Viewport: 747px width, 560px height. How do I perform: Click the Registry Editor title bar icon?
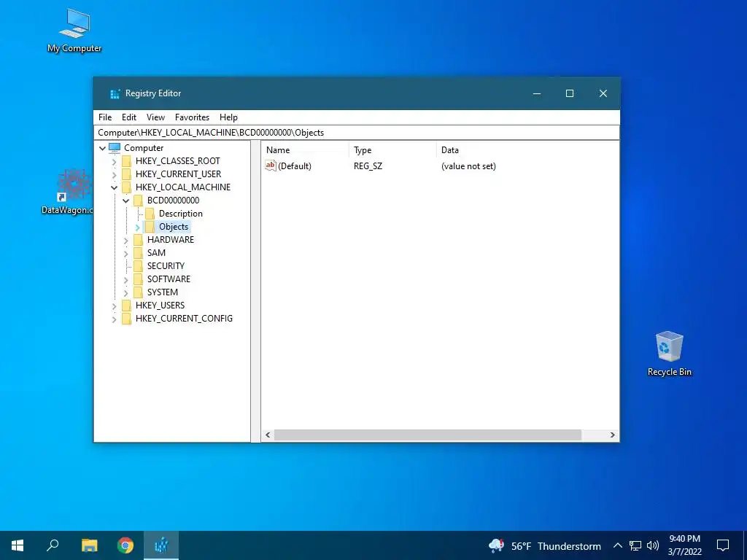(115, 93)
